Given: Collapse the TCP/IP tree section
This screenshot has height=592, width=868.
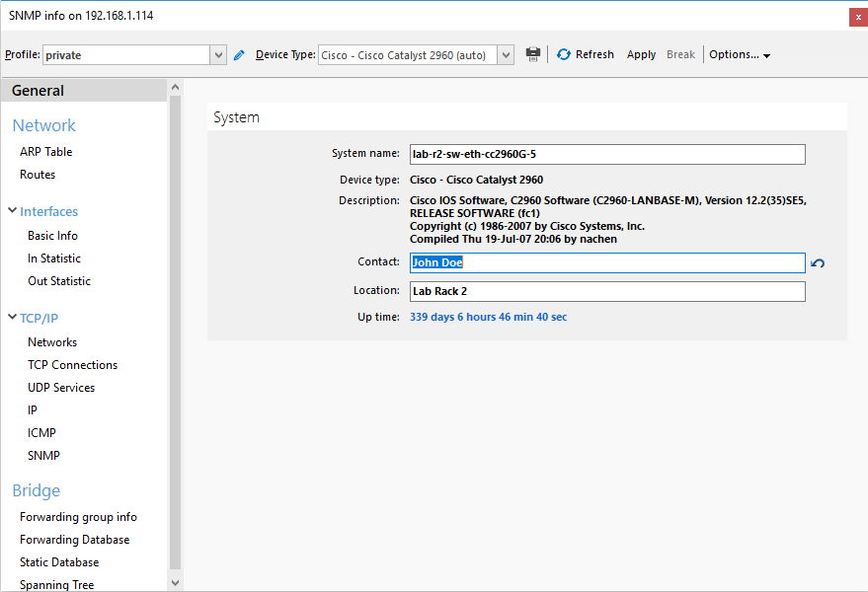Looking at the screenshot, I should pos(12,317).
